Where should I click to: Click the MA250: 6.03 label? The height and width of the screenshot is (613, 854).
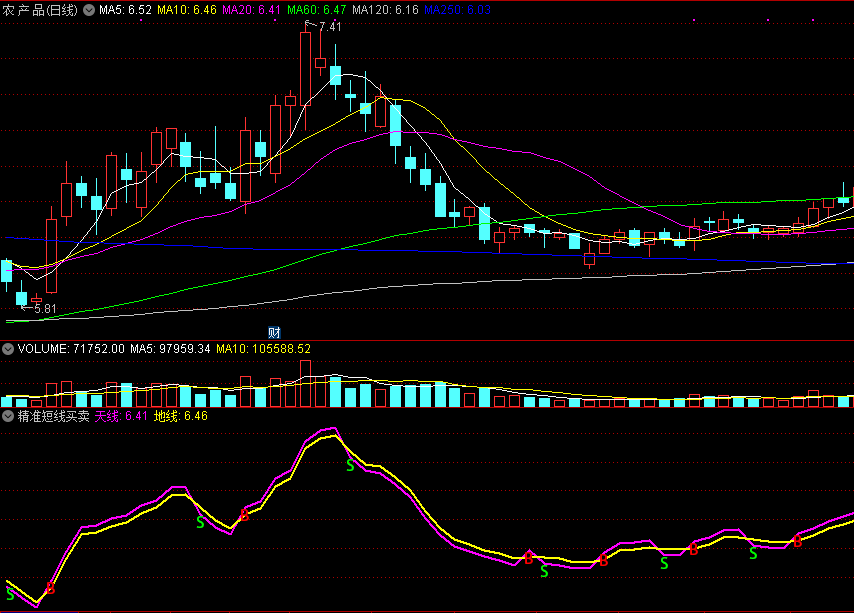click(458, 10)
